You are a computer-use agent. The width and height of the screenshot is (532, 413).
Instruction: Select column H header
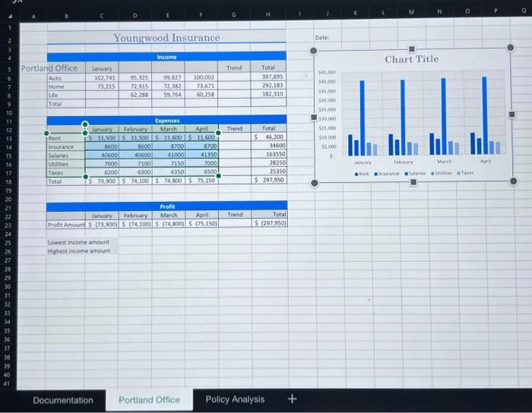pos(268,14)
